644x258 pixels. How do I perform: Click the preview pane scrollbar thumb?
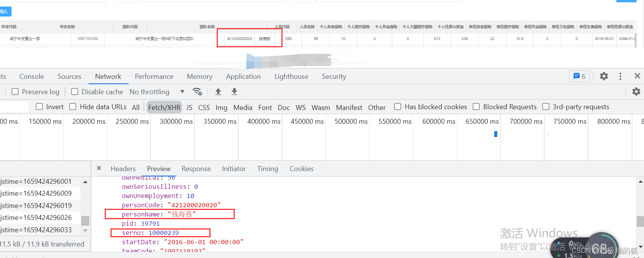[640, 221]
